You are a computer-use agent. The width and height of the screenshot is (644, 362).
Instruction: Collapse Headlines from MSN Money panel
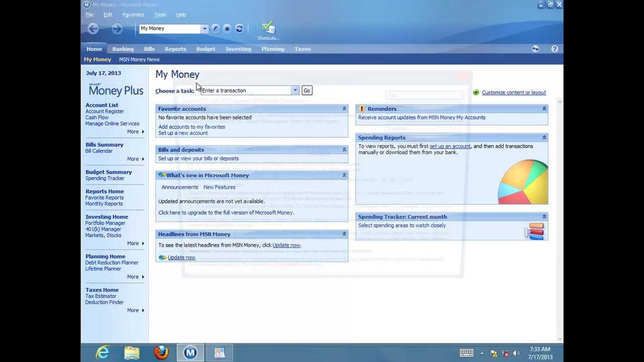[x=345, y=234]
